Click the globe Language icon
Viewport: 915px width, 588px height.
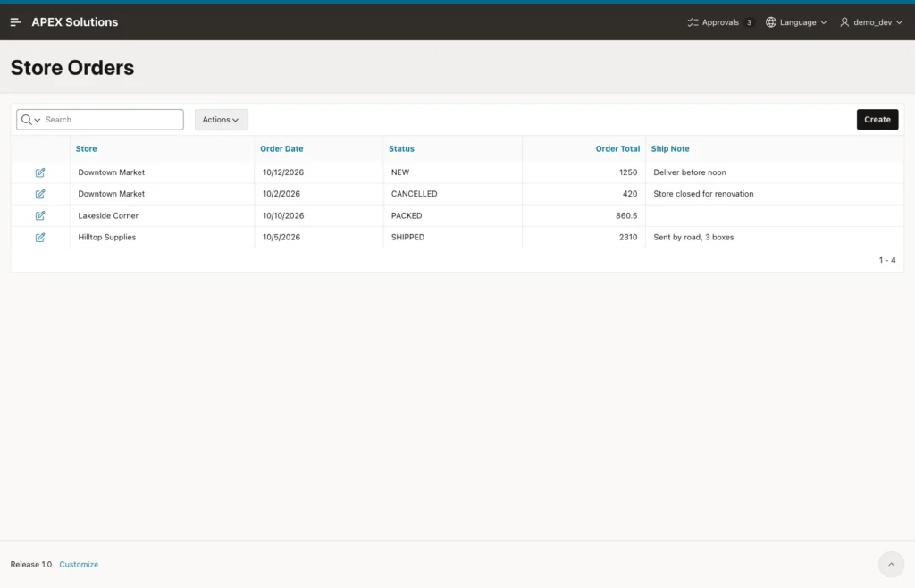coord(771,22)
